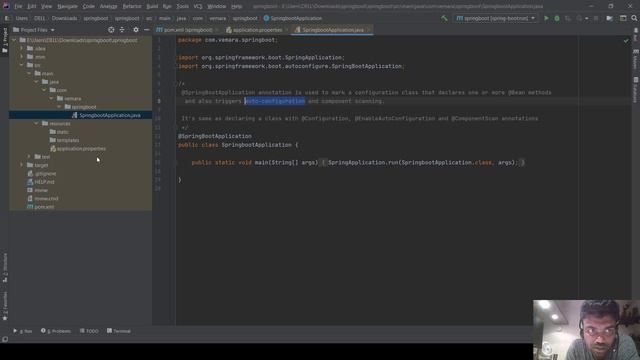
Task: Click the webcam overlay thumbnail
Action: [586, 330]
